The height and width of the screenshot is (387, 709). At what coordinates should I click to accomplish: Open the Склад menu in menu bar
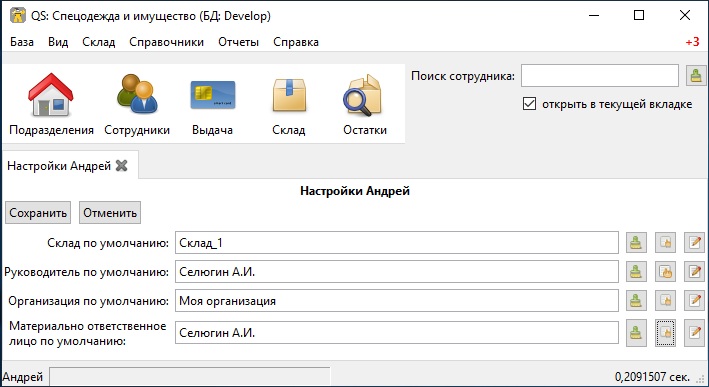[x=99, y=42]
